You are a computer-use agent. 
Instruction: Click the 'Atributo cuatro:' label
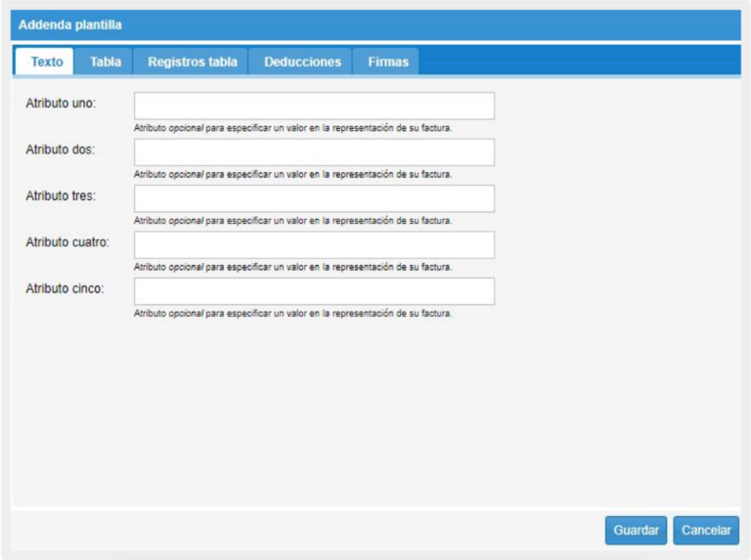67,241
